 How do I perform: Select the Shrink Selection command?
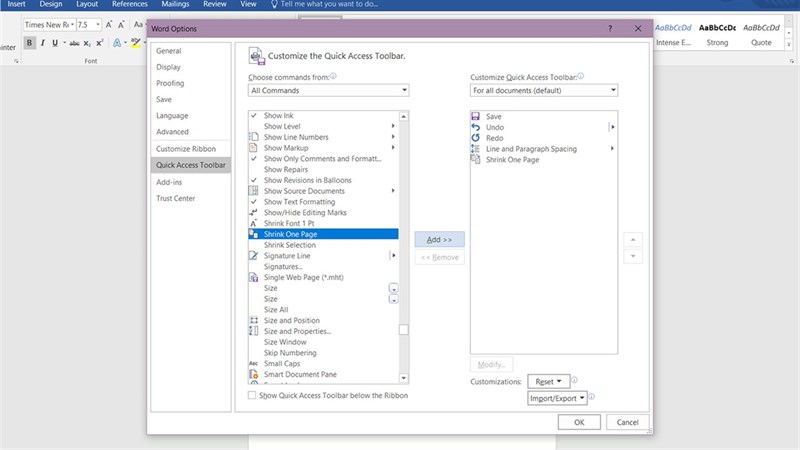point(323,245)
